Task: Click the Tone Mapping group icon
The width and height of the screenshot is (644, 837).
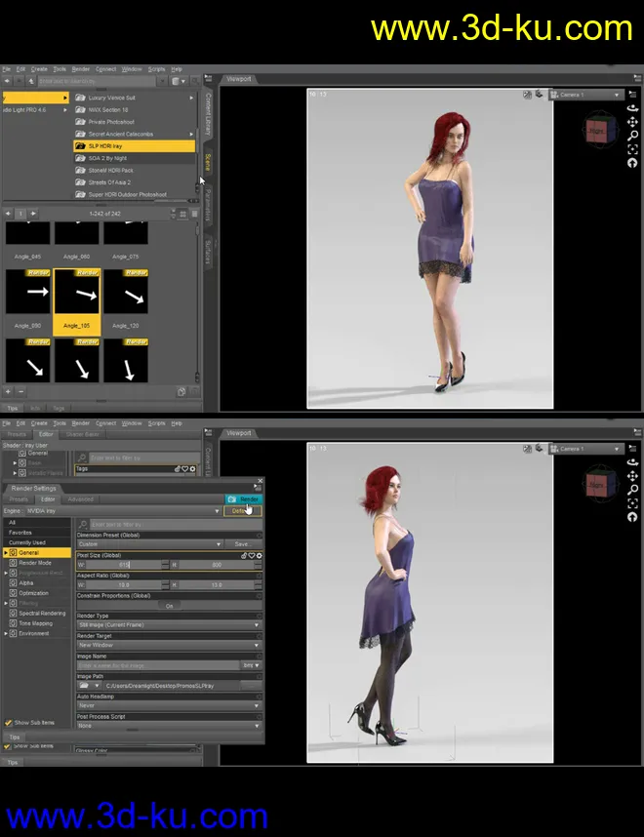Action: [13, 622]
